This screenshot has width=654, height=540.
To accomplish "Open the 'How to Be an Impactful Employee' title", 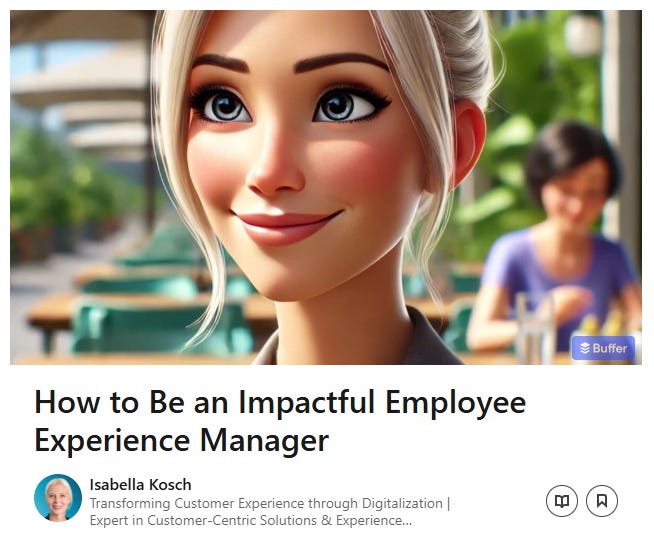I will coord(280,402).
